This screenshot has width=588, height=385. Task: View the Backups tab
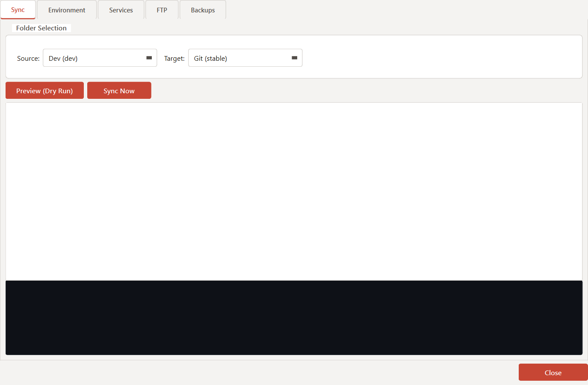click(x=202, y=9)
